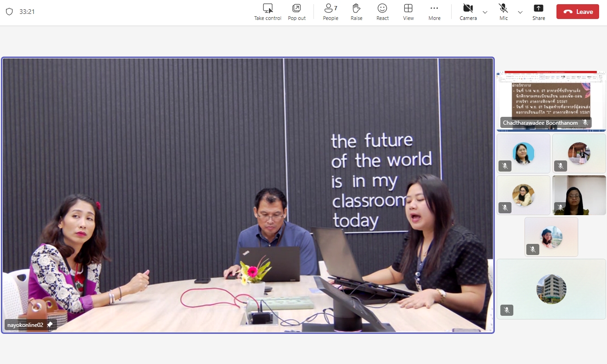607x364 pixels.
Task: Click the nayokonline02 name label
Action: click(x=25, y=325)
